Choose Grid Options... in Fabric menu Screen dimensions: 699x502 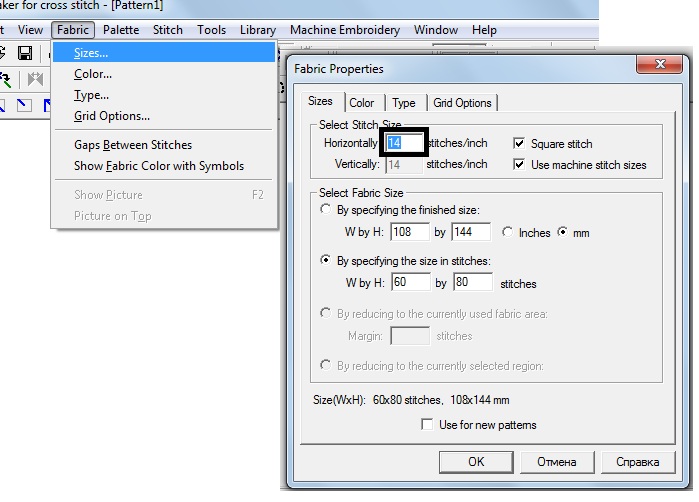coord(164,116)
